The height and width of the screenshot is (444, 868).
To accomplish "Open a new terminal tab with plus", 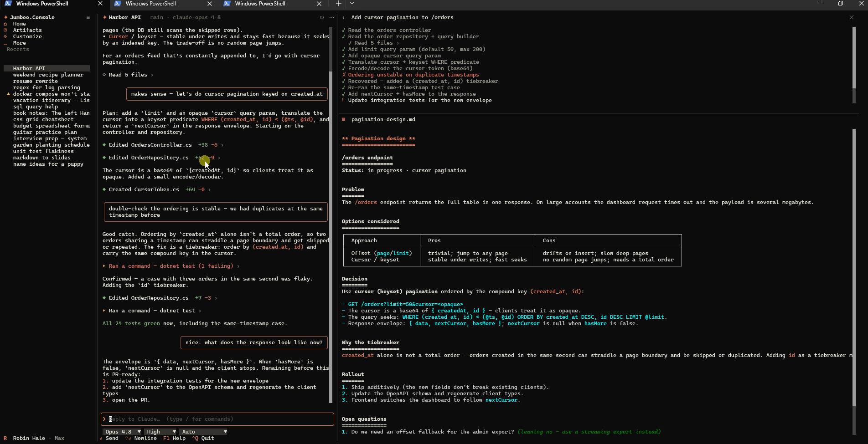I will pos(338,4).
